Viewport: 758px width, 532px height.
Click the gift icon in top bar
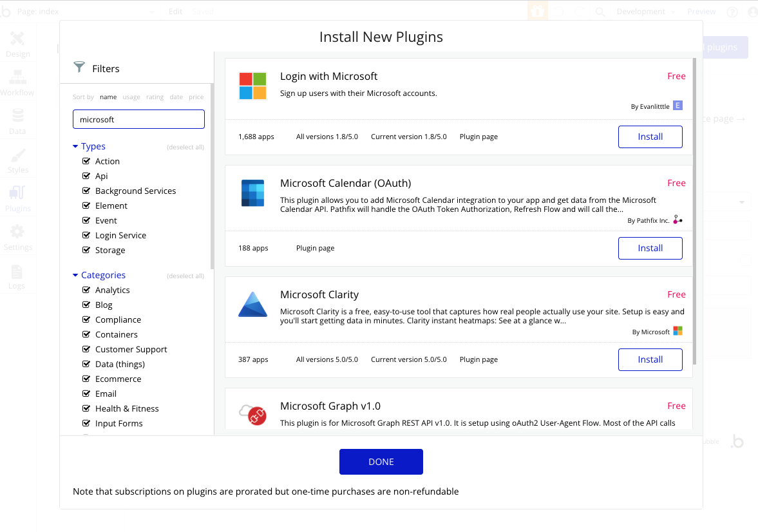pos(538,11)
